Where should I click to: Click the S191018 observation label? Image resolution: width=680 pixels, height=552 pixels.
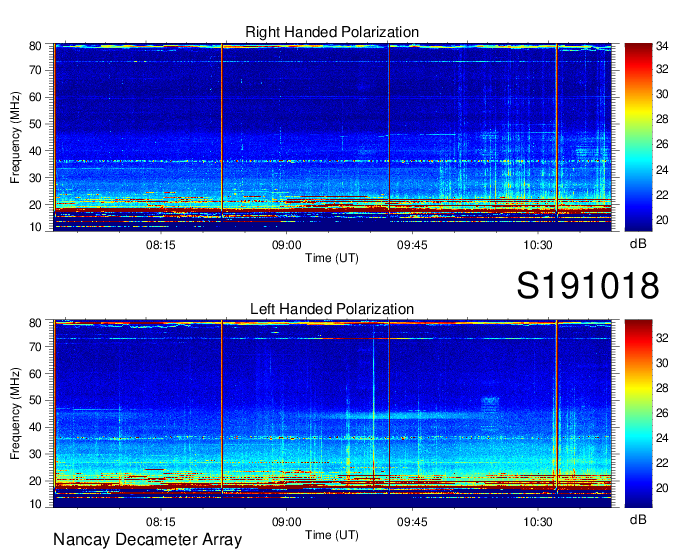[588, 285]
